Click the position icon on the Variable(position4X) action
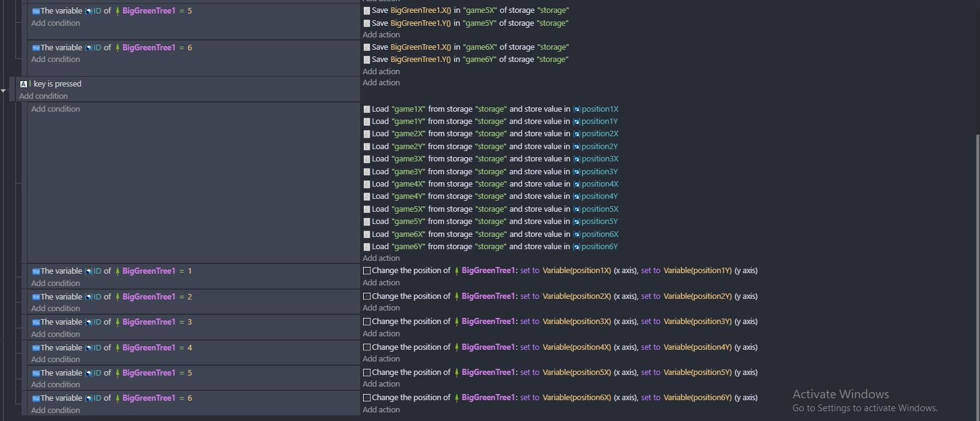This screenshot has width=980, height=421. point(367,347)
